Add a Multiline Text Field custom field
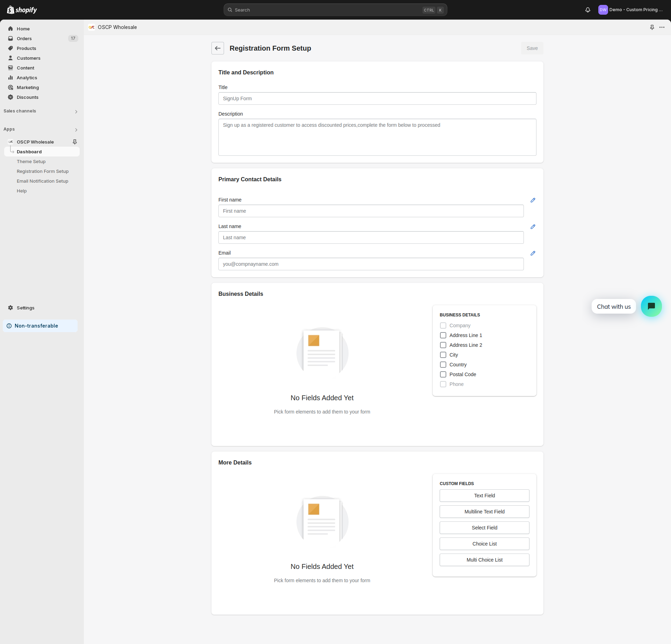This screenshot has height=644, width=671. pyautogui.click(x=484, y=512)
